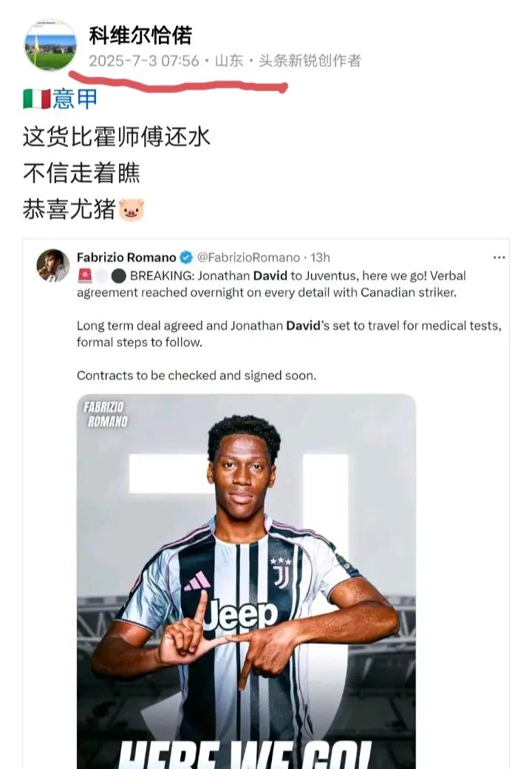Click the red siren emoji
Image resolution: width=532 pixels, height=769 pixels.
(85, 276)
